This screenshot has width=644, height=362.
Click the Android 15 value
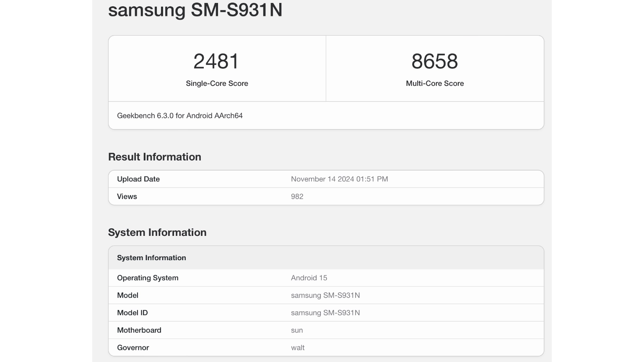tap(309, 278)
